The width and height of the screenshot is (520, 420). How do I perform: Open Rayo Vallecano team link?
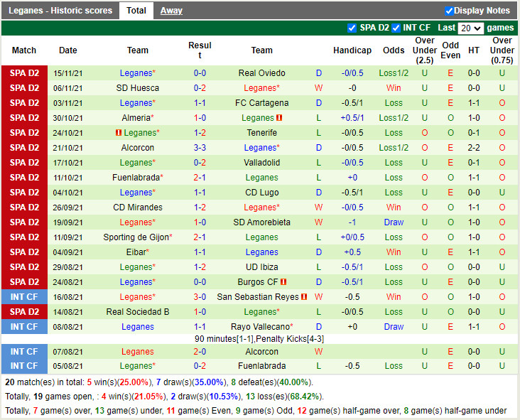tap(261, 327)
